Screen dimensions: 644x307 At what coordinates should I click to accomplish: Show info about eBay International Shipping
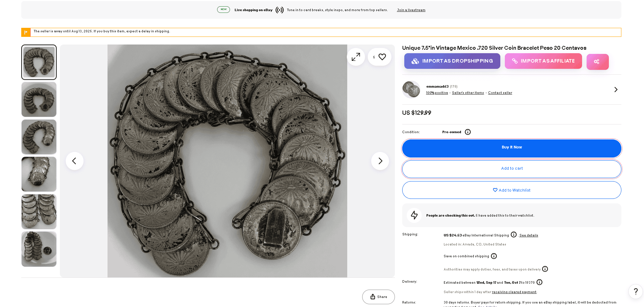click(514, 235)
